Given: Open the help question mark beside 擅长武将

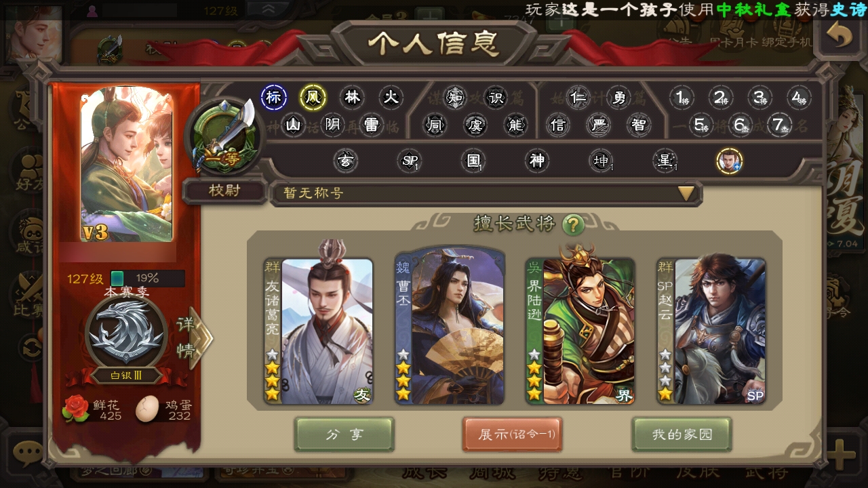Looking at the screenshot, I should (574, 224).
